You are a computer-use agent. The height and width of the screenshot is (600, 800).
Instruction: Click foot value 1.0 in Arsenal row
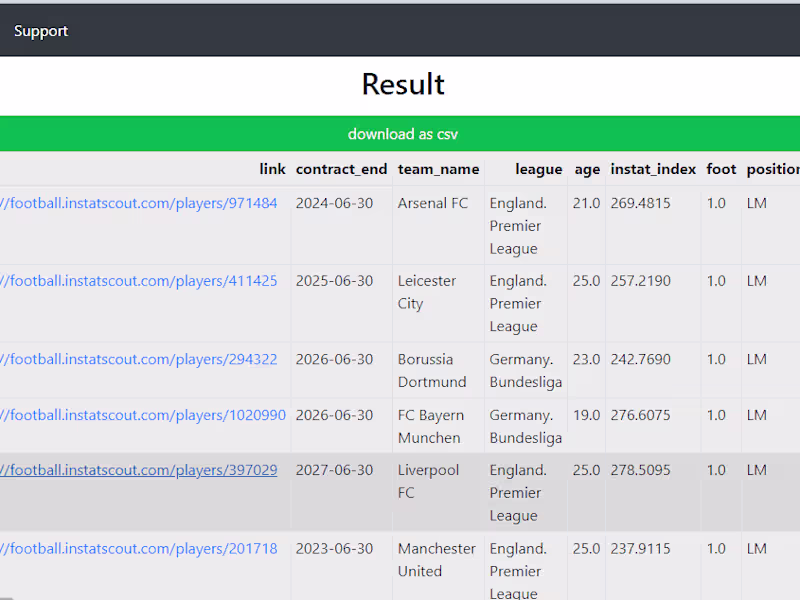(716, 203)
